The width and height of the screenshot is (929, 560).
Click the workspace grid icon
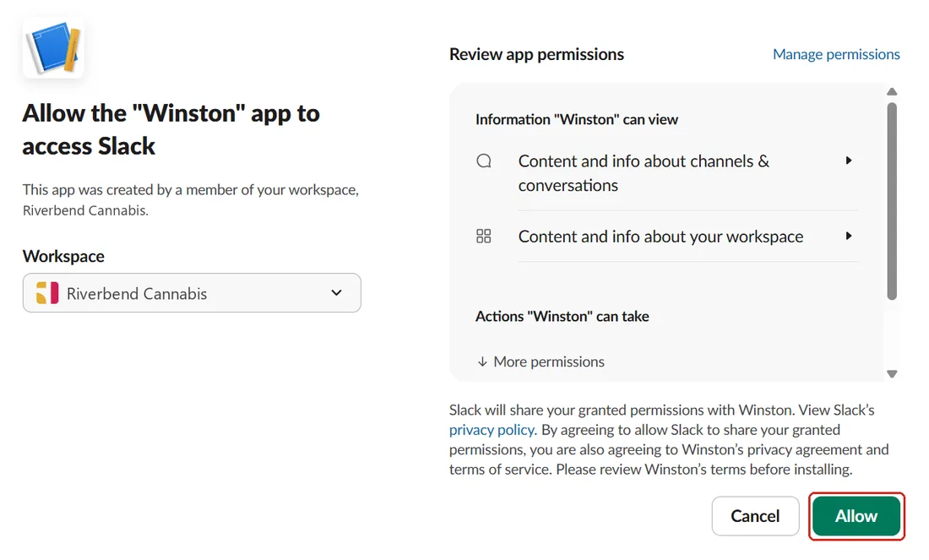(483, 236)
